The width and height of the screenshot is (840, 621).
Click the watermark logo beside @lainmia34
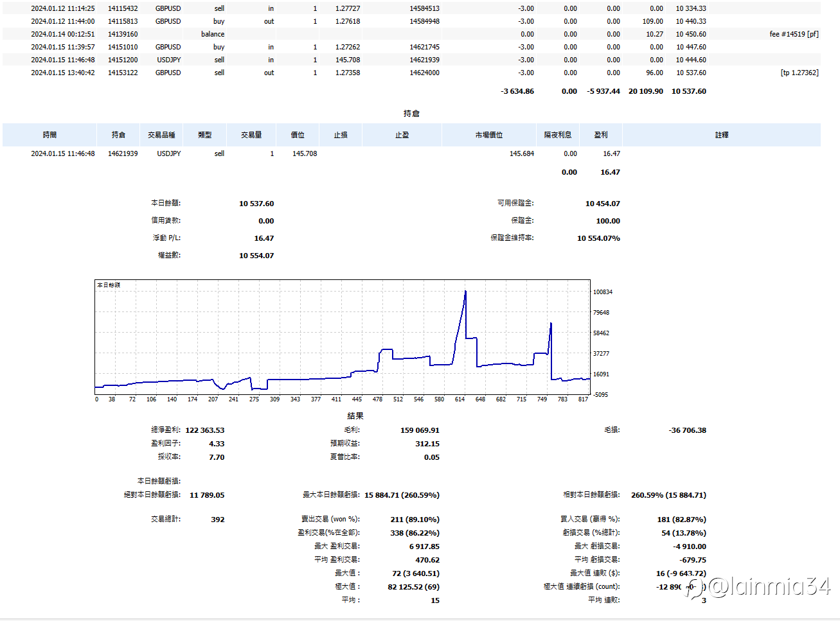tap(695, 587)
